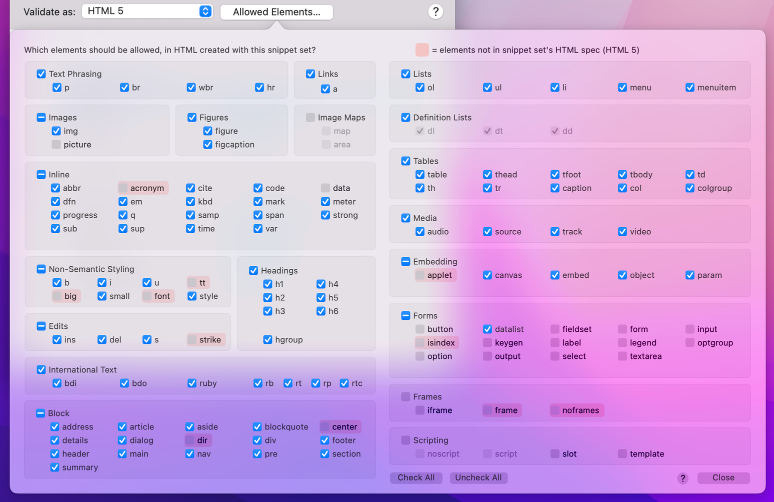This screenshot has height=502, width=774.
Task: Enable the highlighted dir checkbox
Action: click(190, 440)
